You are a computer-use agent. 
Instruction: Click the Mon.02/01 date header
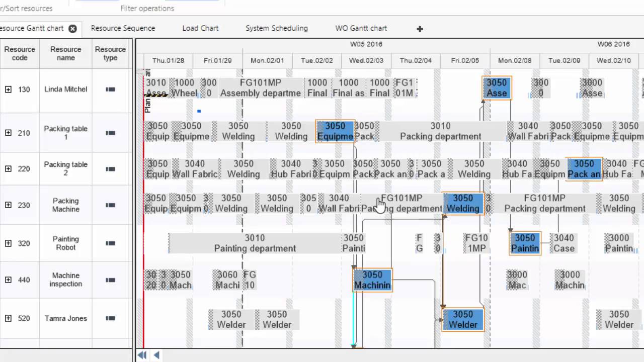(x=267, y=60)
